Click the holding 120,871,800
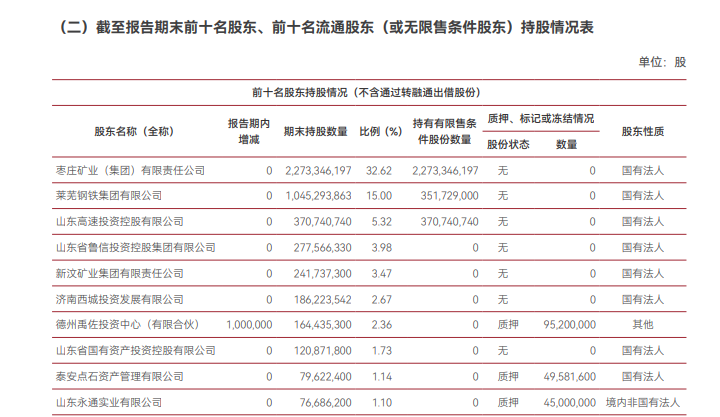Viewport: 720px width, 417px height. tap(322, 351)
